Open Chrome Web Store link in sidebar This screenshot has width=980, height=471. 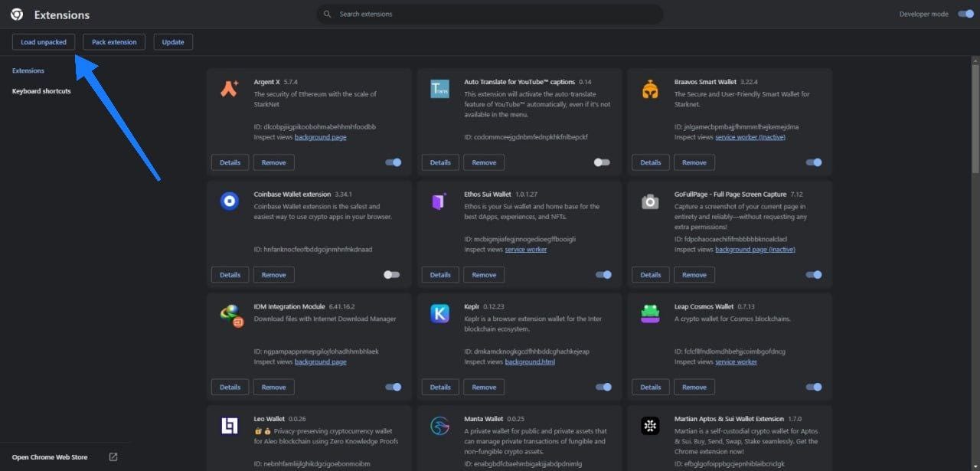[50, 457]
